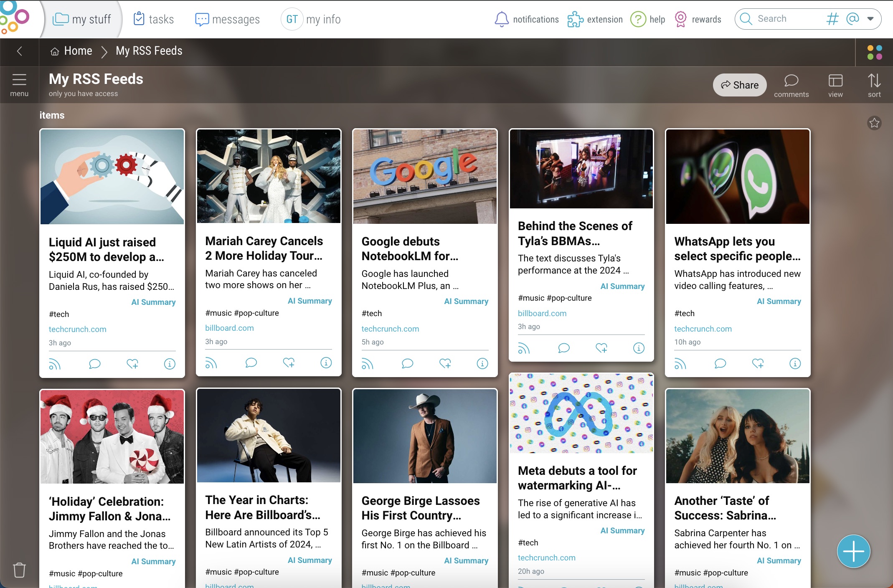893x588 pixels.
Task: Open the colored dots app switcher
Action: pos(874,52)
